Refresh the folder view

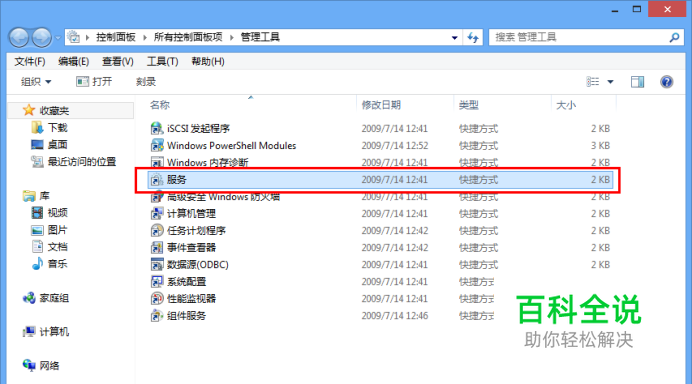click(x=473, y=38)
